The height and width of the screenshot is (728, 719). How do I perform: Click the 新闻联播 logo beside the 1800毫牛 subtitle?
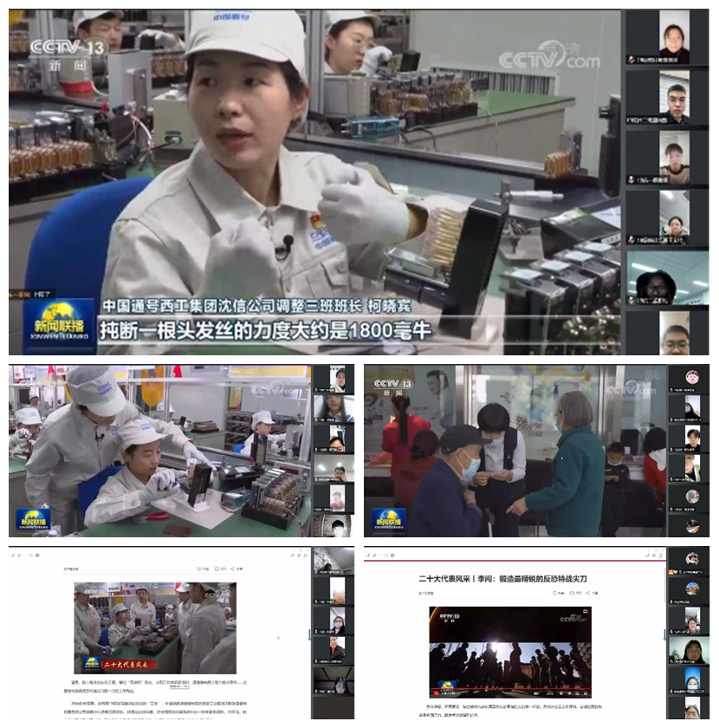click(59, 324)
